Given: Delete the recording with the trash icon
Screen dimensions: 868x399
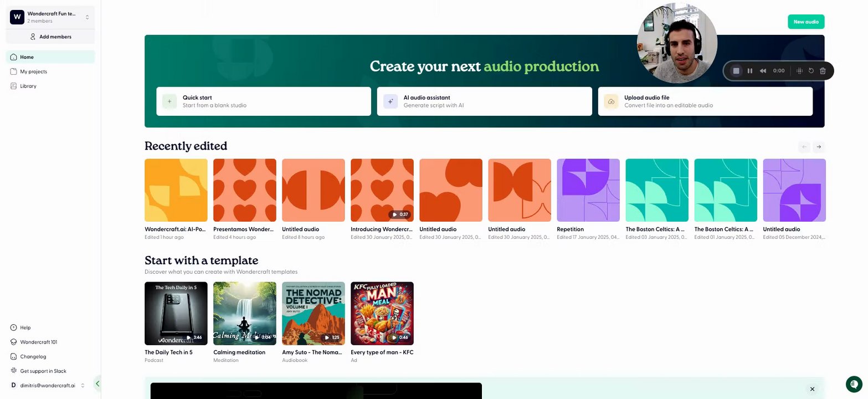Looking at the screenshot, I should [823, 71].
